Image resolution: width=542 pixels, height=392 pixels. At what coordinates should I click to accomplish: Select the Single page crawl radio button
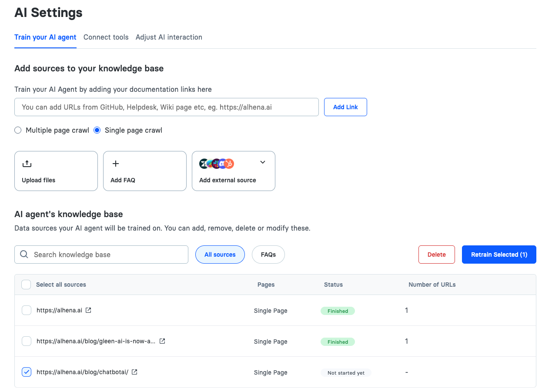[x=97, y=130]
